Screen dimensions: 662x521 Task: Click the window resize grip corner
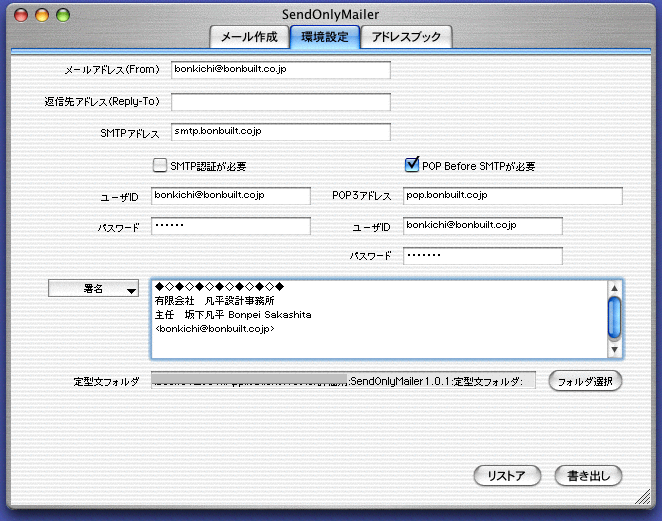point(643,497)
